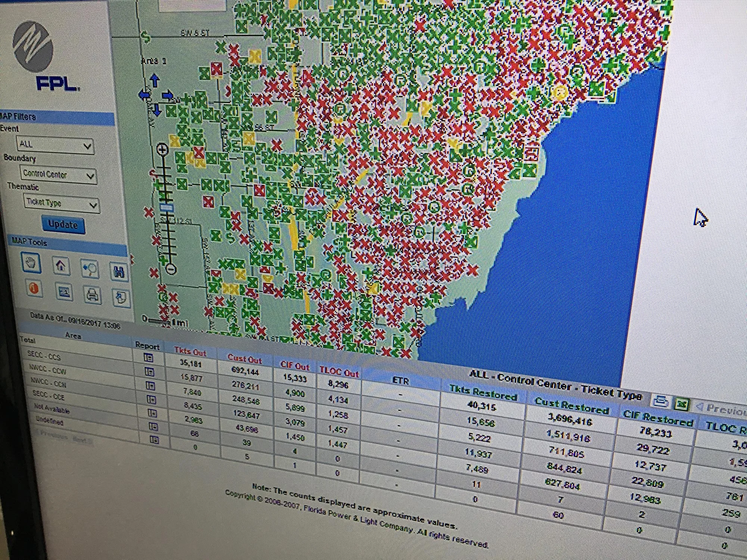The width and height of the screenshot is (747, 560).
Task: Zoom out with the minus circle
Action: 171,268
